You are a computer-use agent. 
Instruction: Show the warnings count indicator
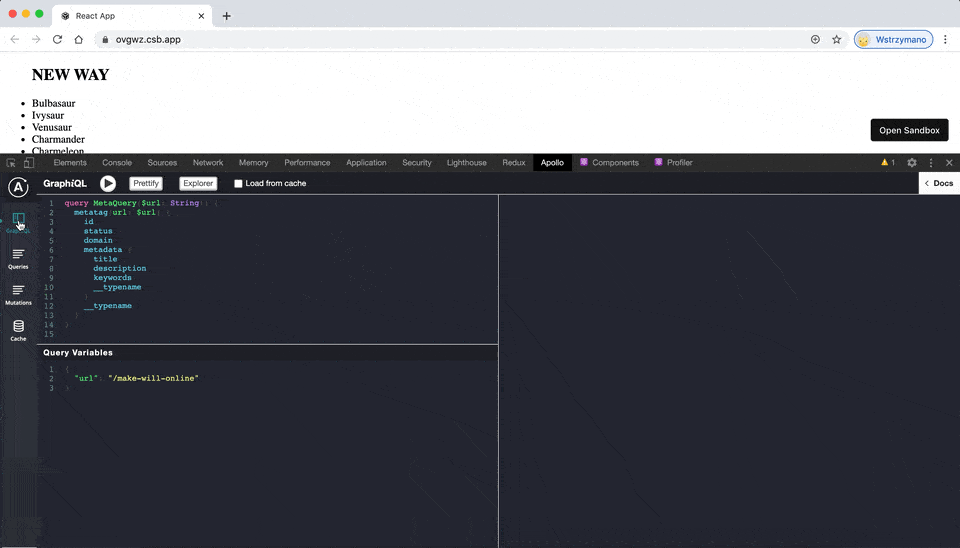888,163
